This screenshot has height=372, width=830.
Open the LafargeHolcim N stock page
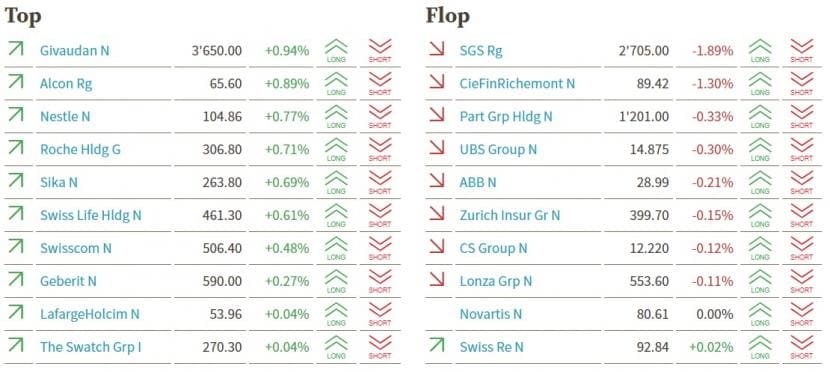tap(90, 314)
